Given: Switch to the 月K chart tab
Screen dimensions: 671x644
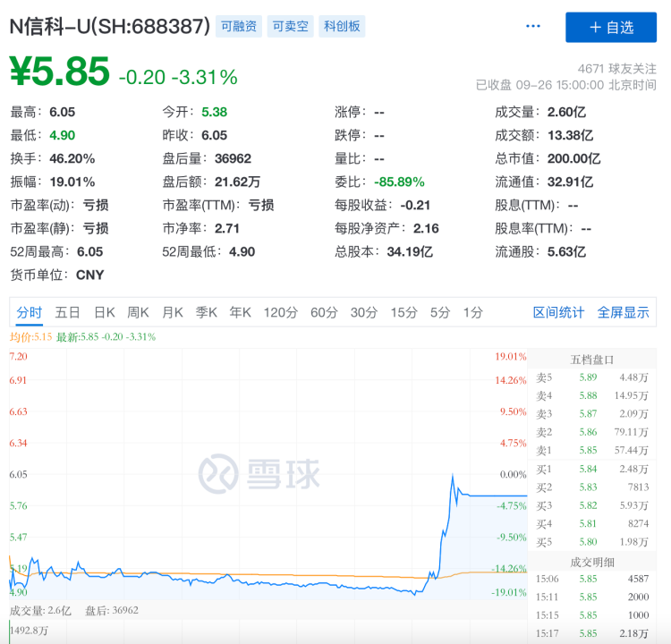Looking at the screenshot, I should [x=173, y=312].
